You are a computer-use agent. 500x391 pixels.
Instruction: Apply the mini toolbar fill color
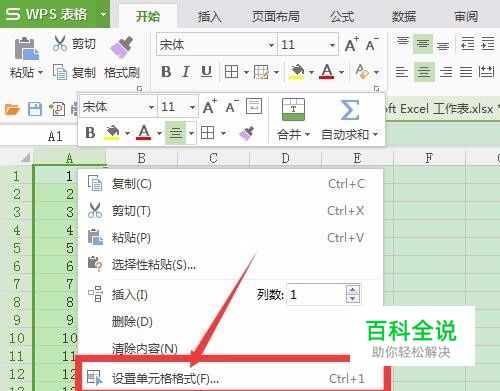[112, 133]
